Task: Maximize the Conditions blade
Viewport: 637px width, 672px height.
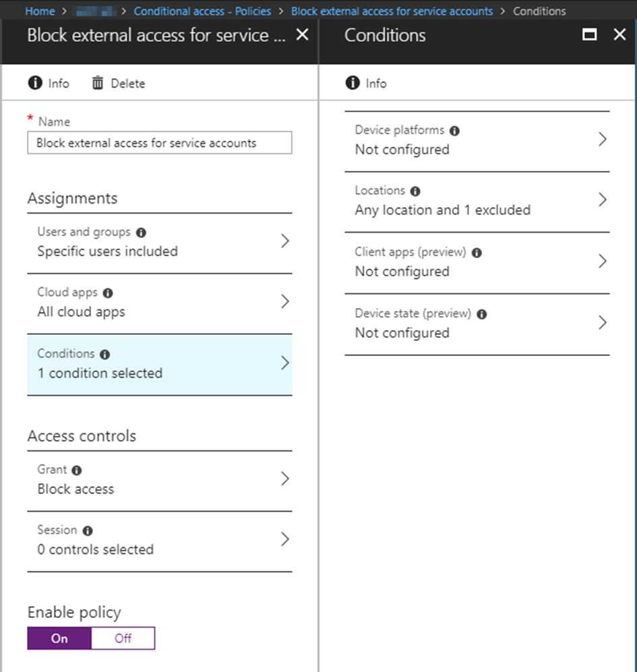Action: click(x=589, y=35)
